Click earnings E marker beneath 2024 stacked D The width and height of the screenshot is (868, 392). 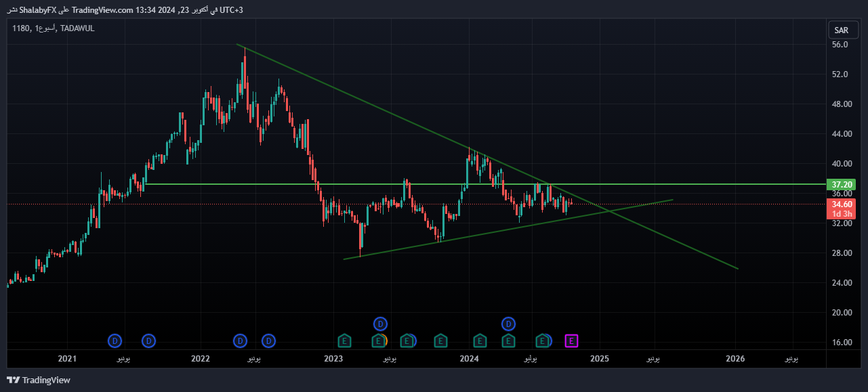(508, 341)
